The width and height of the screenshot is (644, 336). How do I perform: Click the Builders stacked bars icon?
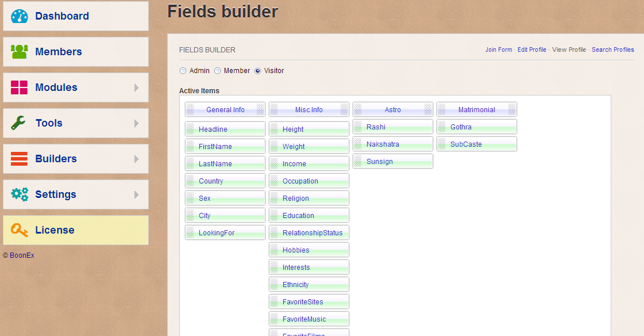[20, 159]
